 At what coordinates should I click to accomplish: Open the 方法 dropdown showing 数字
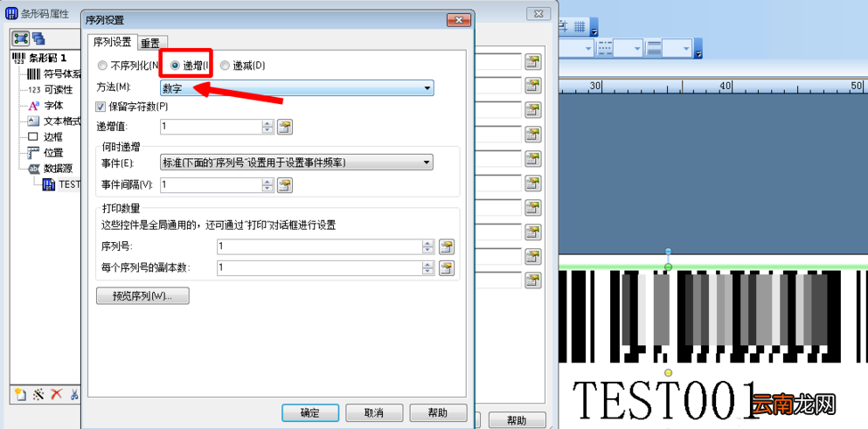(x=296, y=88)
